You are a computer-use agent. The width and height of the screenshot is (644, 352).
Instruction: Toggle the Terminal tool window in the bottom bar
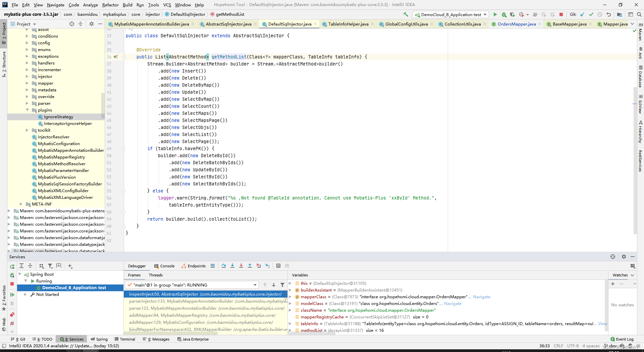click(125, 339)
